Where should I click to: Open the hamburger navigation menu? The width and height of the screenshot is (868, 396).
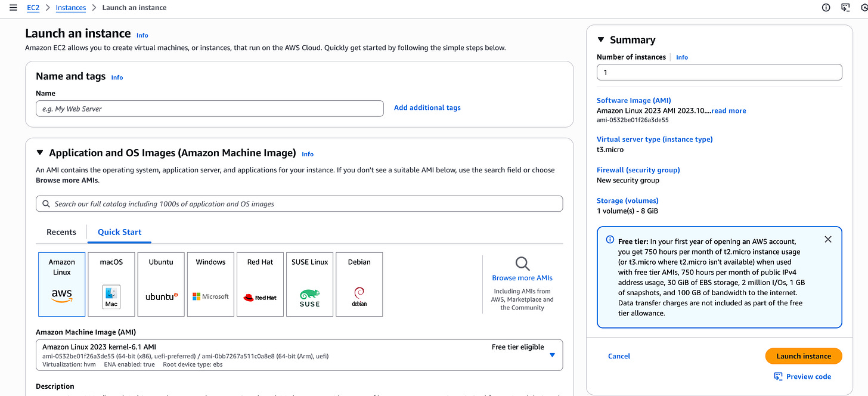click(x=13, y=8)
